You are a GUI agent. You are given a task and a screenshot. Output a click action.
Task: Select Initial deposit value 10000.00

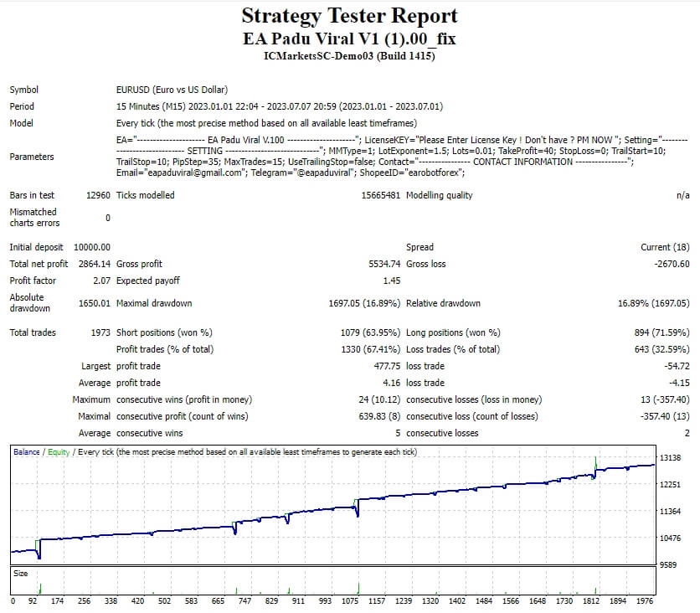(92, 247)
